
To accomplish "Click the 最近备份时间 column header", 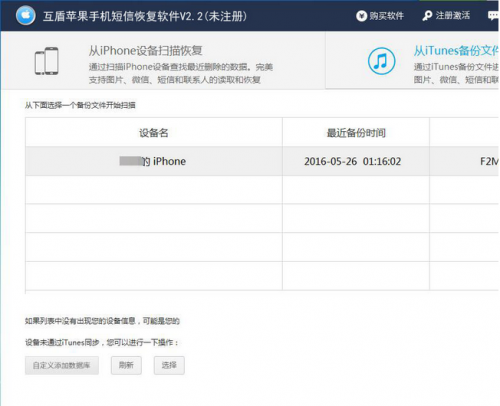I will pyautogui.click(x=356, y=133).
